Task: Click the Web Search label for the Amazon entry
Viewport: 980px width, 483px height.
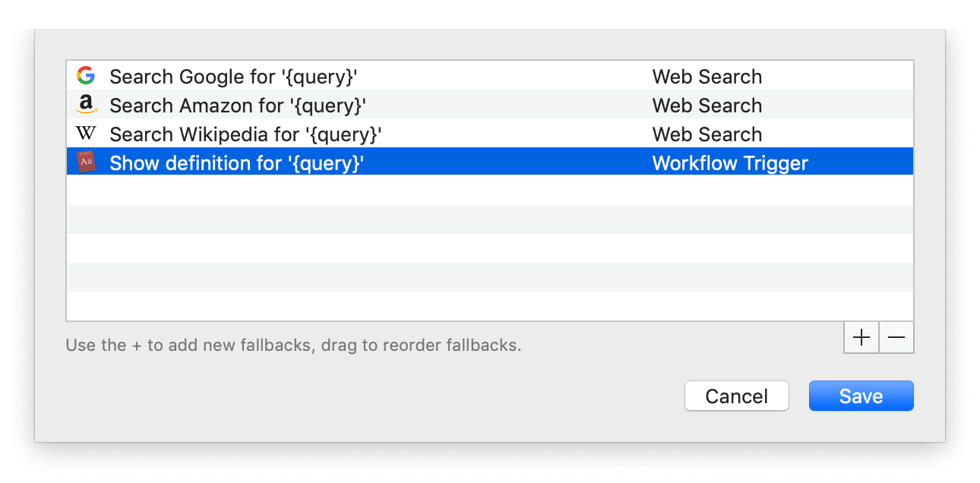Action: pyautogui.click(x=707, y=105)
